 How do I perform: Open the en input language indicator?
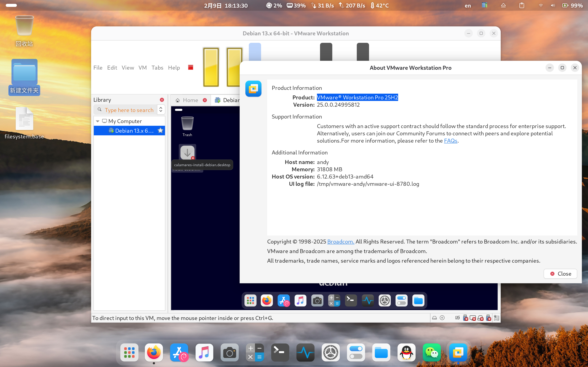click(468, 6)
